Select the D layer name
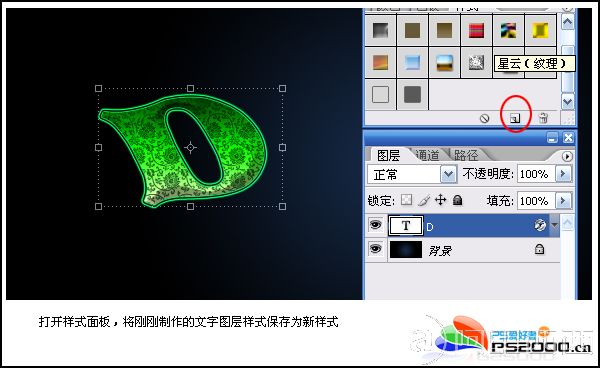 click(430, 227)
